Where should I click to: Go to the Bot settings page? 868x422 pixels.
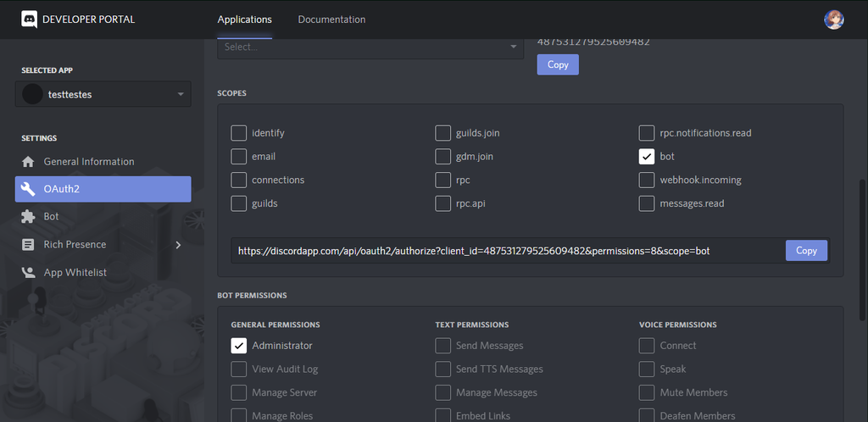(x=103, y=217)
